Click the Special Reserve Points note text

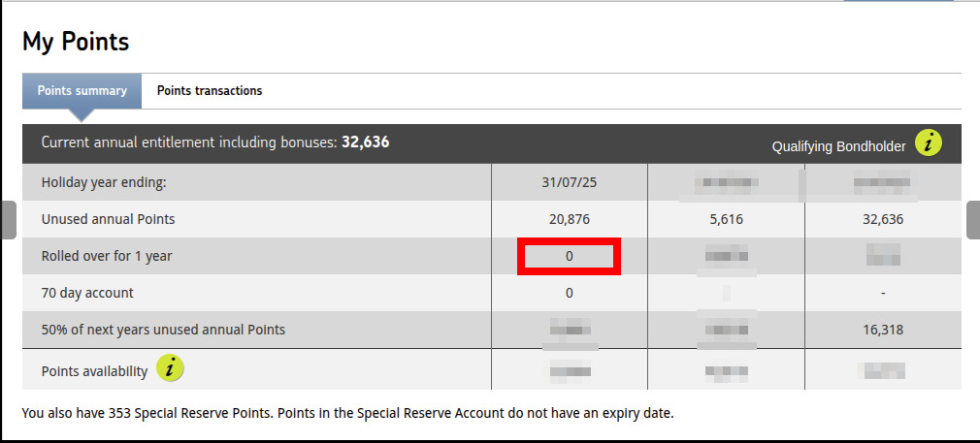(x=347, y=413)
